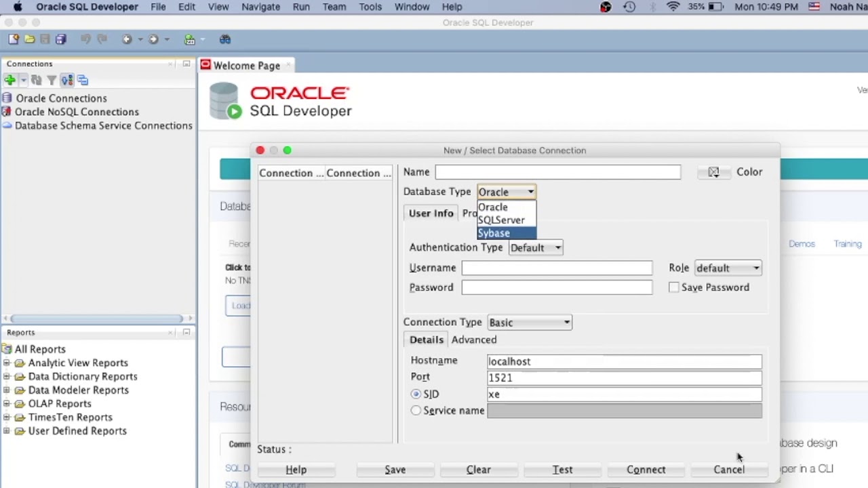Open the SQL Worksheet toolbar icon
Viewport: 868px width, 488px height.
(x=190, y=39)
